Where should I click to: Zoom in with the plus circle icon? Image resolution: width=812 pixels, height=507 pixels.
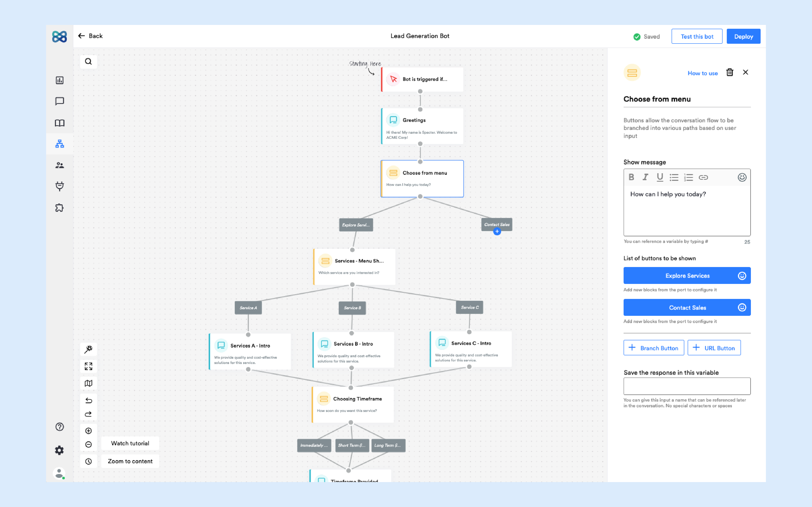88,431
